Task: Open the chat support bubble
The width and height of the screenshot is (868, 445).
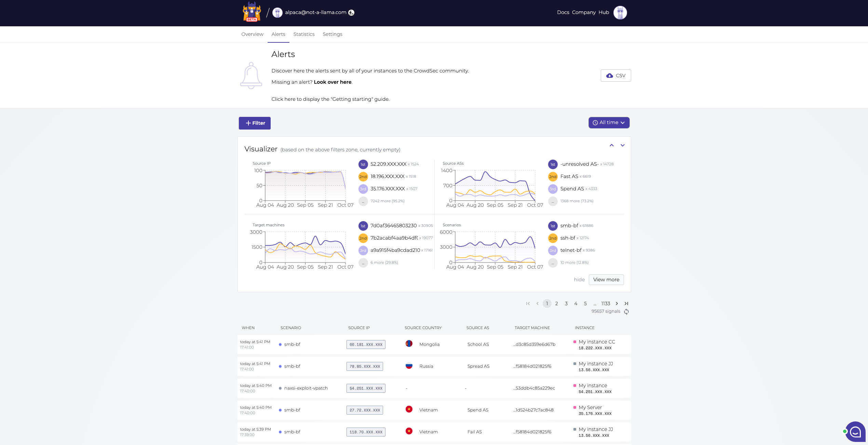Action: coord(855,432)
